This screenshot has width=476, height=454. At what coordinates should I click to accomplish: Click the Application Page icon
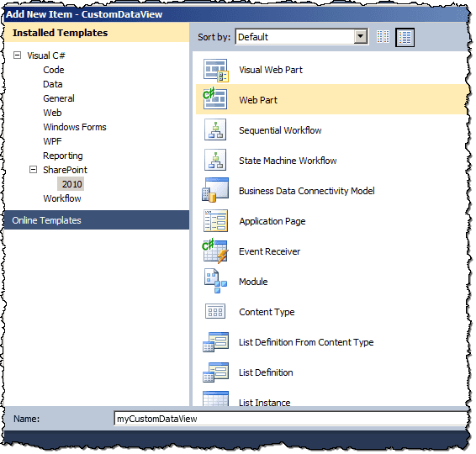(x=215, y=220)
